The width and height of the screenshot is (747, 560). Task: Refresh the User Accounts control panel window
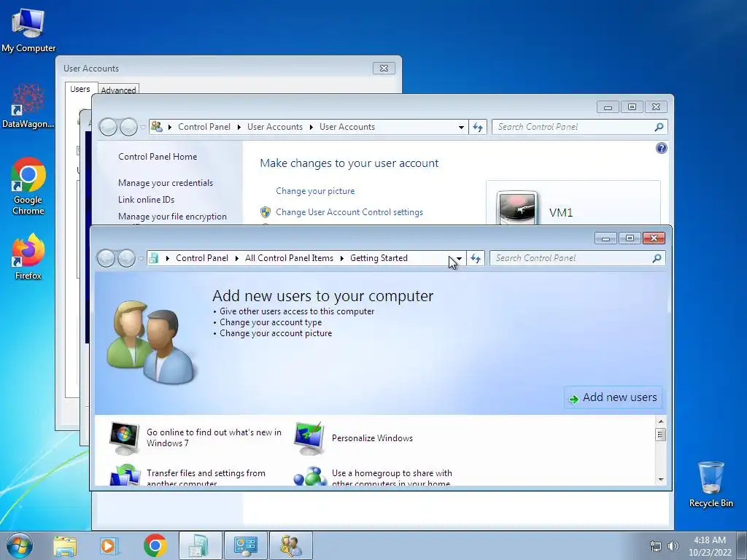coord(478,127)
